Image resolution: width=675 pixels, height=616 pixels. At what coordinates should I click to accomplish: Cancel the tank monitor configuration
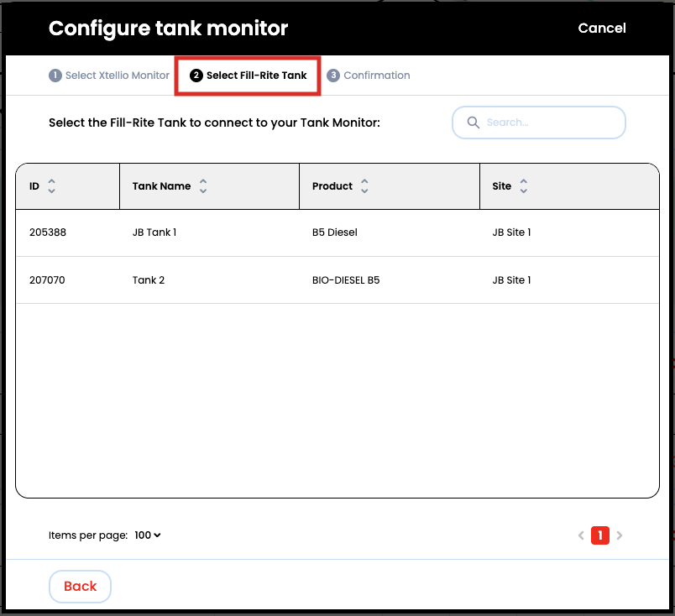coord(602,29)
